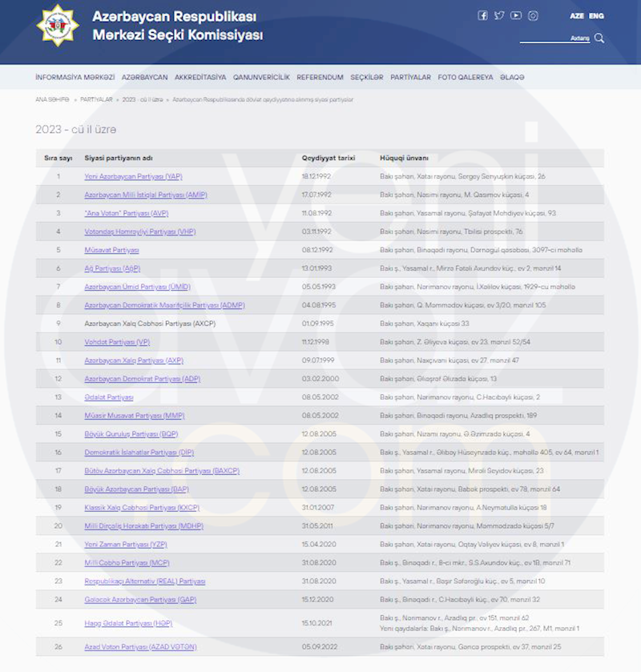Expand the PARTİYALAR navigation menu
Image resolution: width=641 pixels, height=672 pixels.
point(410,78)
